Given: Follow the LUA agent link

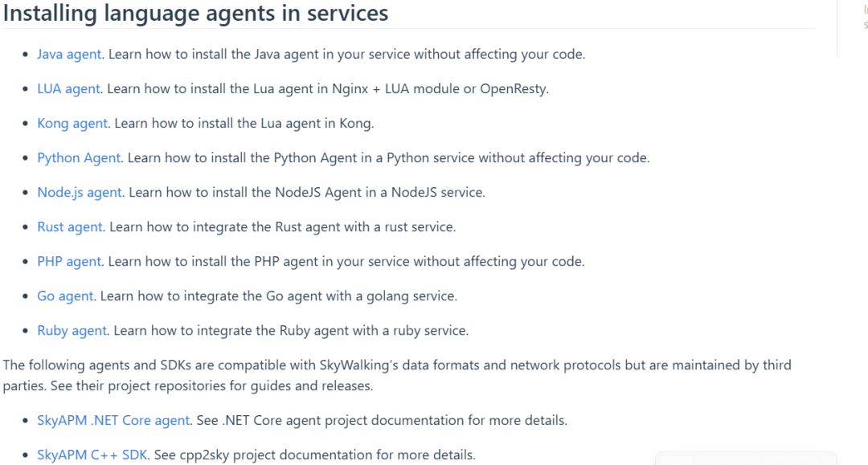Looking at the screenshot, I should pyautogui.click(x=68, y=88).
